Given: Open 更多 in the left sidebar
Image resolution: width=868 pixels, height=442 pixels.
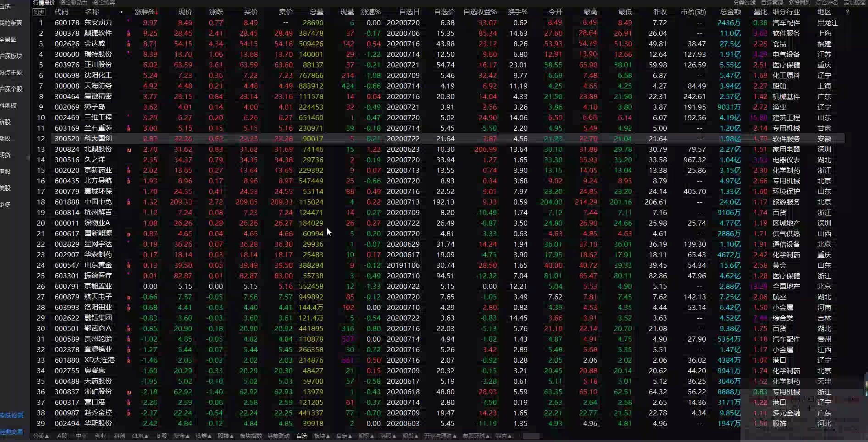Looking at the screenshot, I should pyautogui.click(x=6, y=204).
